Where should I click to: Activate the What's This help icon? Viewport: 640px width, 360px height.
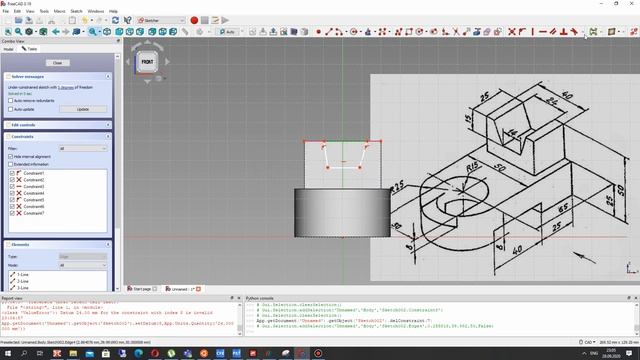coord(127,20)
